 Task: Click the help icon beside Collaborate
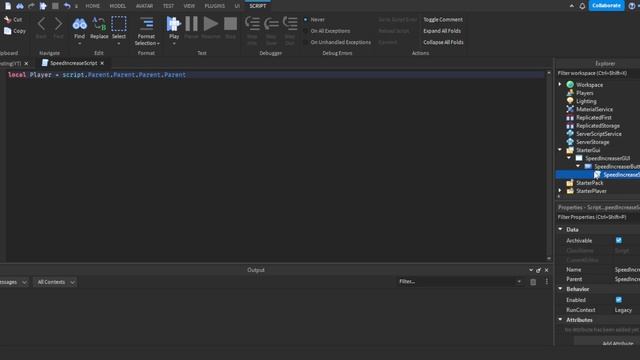click(632, 6)
